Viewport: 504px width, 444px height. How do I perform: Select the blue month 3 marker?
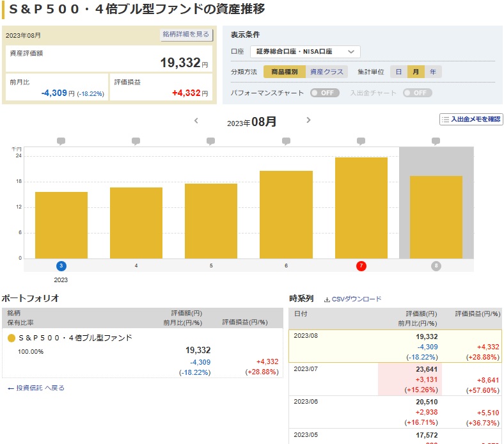(x=61, y=266)
